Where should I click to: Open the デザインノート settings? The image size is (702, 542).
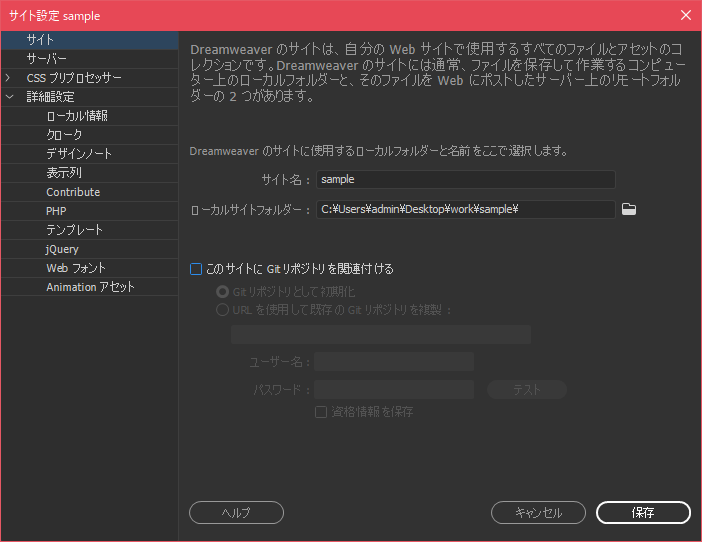(x=90, y=154)
